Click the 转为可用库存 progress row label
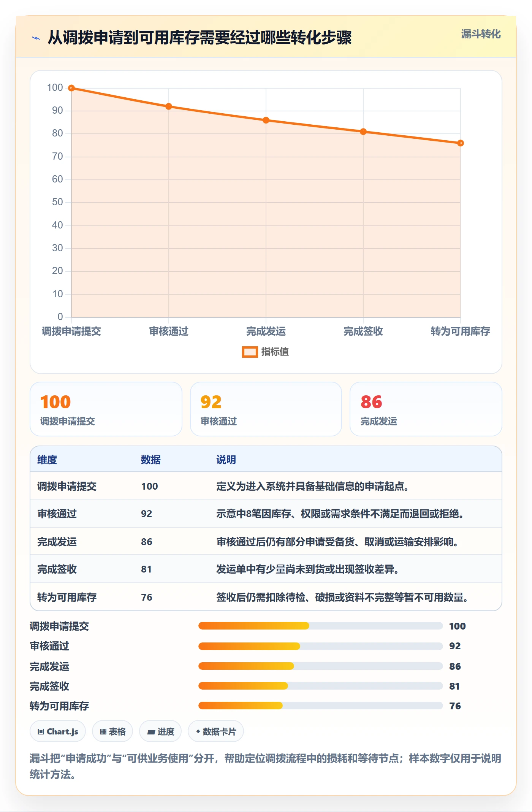Viewport: 532px width, 812px height. 59,706
